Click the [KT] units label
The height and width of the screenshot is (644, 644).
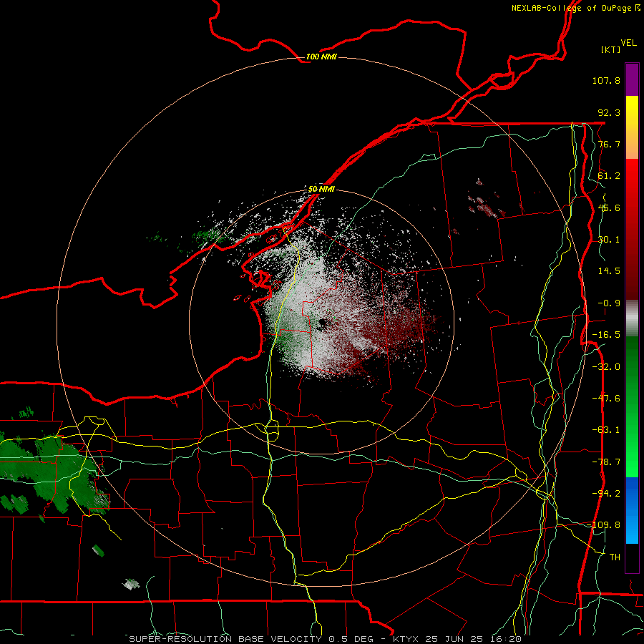(x=611, y=49)
